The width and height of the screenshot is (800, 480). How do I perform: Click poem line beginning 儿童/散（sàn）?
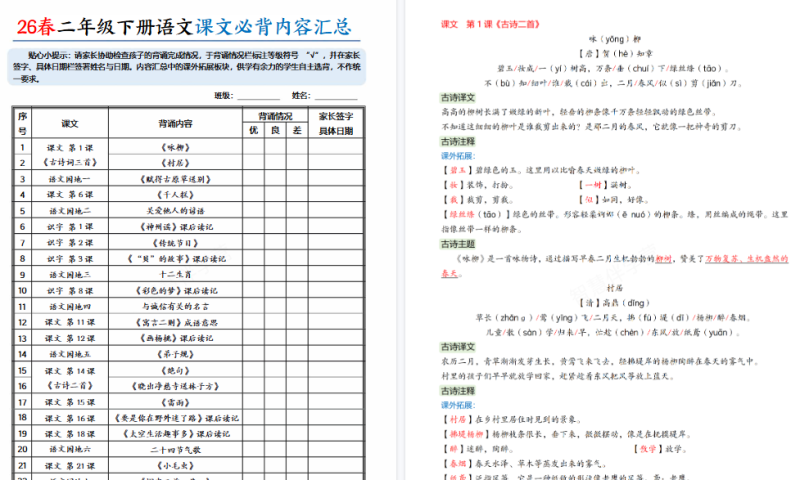tap(614, 333)
